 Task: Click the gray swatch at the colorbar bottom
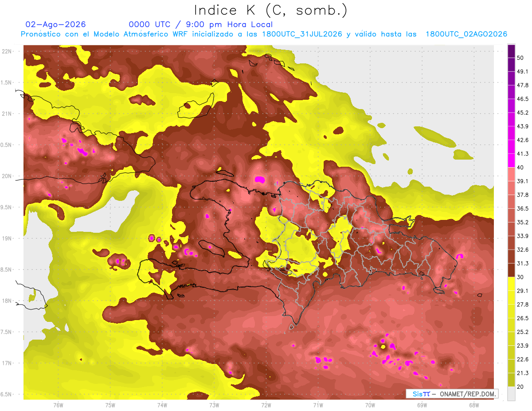click(511, 393)
